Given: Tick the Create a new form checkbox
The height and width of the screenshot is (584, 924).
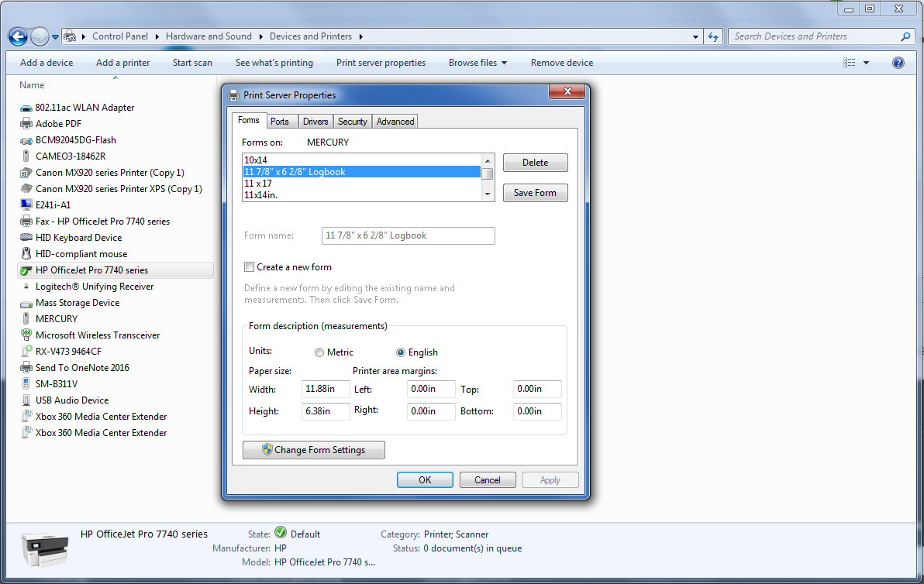Looking at the screenshot, I should 250,267.
